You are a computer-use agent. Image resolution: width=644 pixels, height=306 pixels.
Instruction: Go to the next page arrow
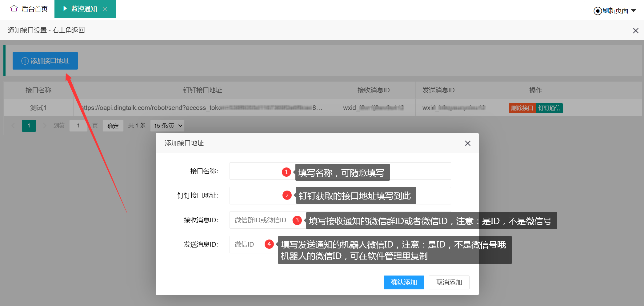[44, 126]
